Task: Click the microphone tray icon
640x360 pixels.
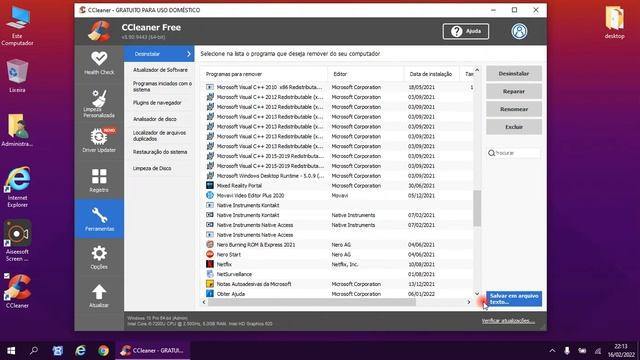Action: (567, 351)
